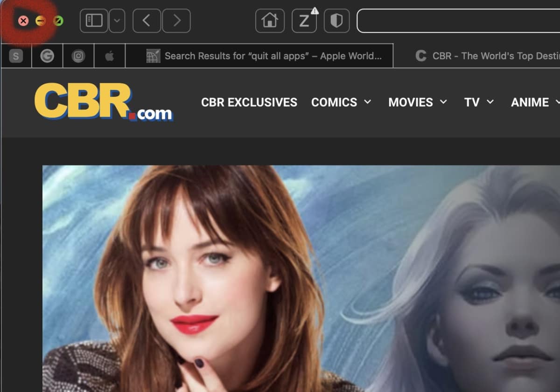Open the Z extension icon with warning badge
560x392 pixels.
tap(304, 21)
